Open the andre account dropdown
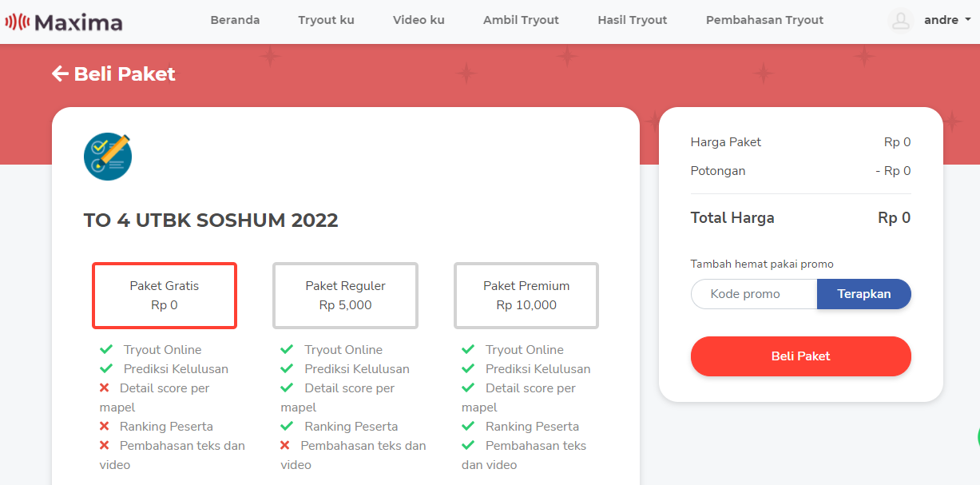This screenshot has height=485, width=980. (x=946, y=21)
